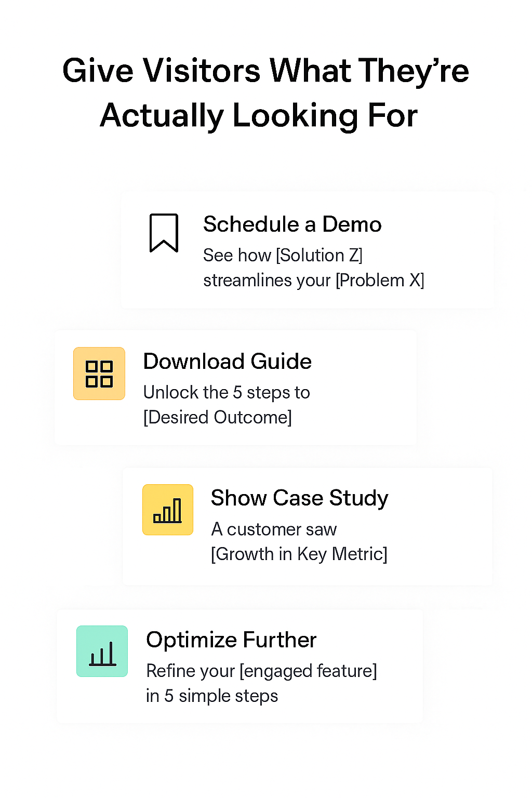
Task: Click the 'Actually Looking For' heading line
Action: coord(259,115)
